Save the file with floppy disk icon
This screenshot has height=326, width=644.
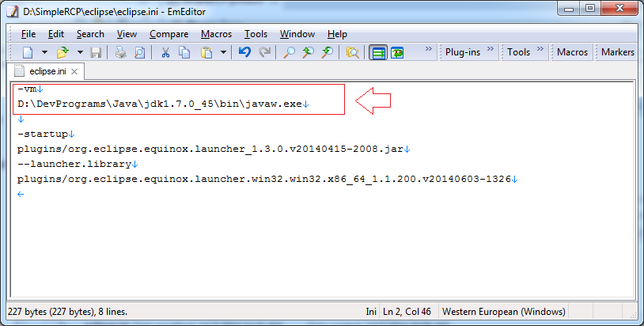pyautogui.click(x=96, y=52)
